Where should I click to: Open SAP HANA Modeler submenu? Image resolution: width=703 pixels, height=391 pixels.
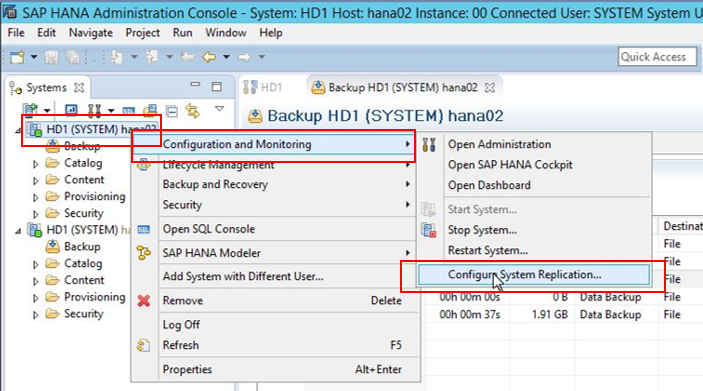pos(273,253)
